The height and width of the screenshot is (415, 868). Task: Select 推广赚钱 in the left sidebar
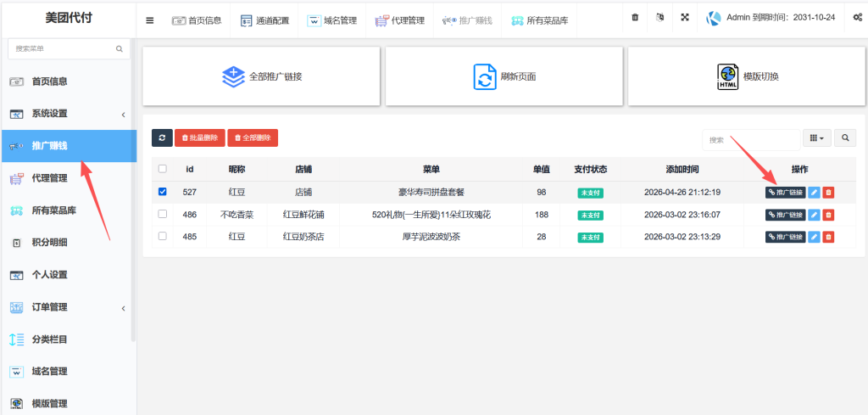coord(70,146)
